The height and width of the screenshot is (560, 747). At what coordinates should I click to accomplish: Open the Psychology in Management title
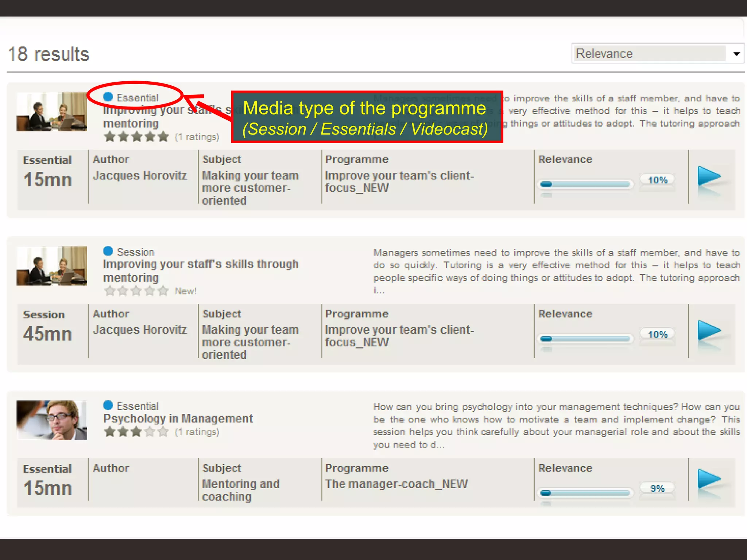pos(178,418)
